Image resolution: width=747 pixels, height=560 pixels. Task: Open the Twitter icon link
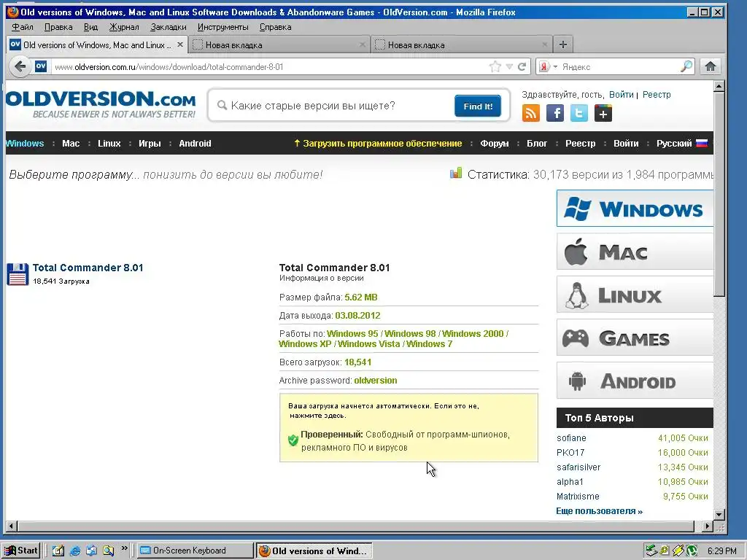click(578, 113)
